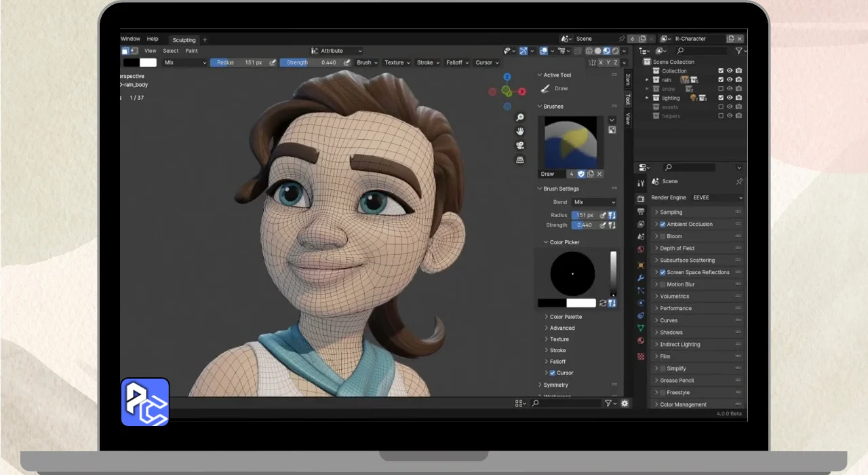868x475 pixels.
Task: Click the pan hand icon in viewport
Action: pyautogui.click(x=520, y=132)
